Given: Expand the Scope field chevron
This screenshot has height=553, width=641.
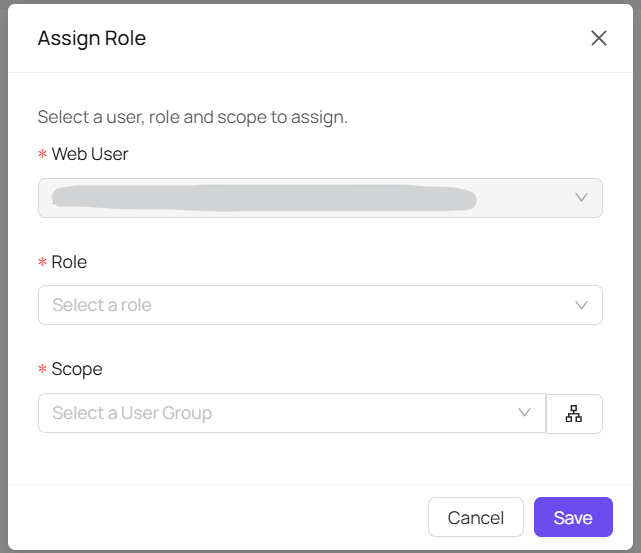Looking at the screenshot, I should tap(524, 412).
